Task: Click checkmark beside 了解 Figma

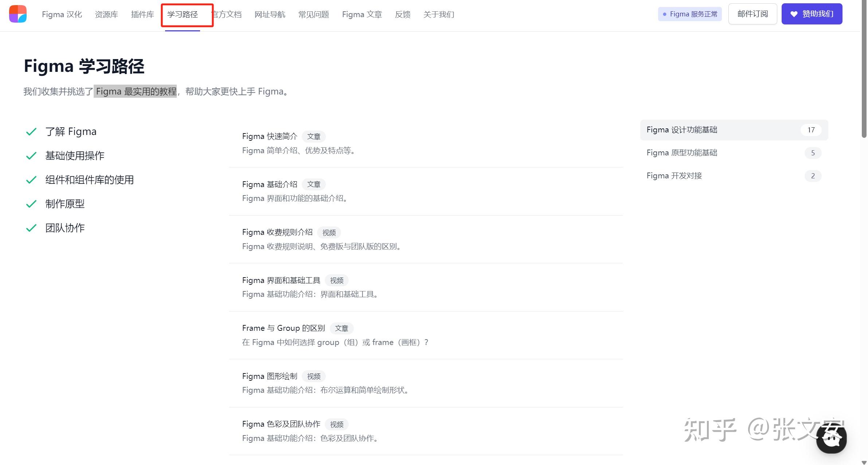Action: click(31, 132)
